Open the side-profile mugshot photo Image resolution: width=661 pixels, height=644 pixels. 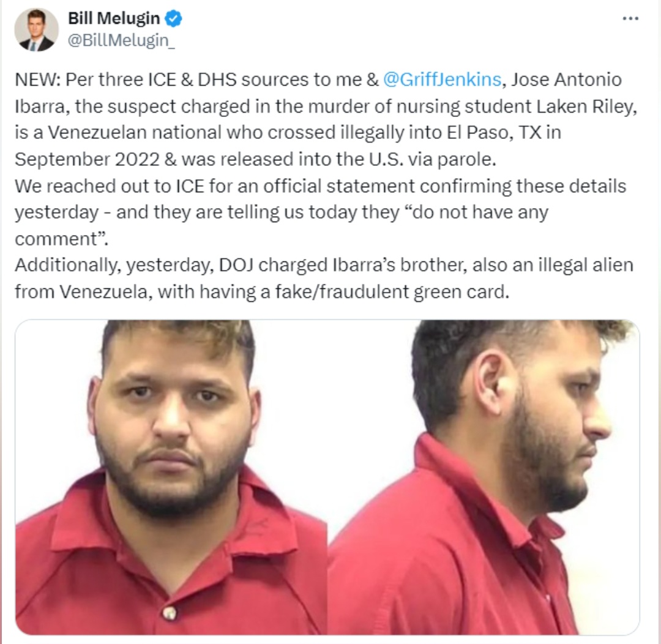pos(484,477)
